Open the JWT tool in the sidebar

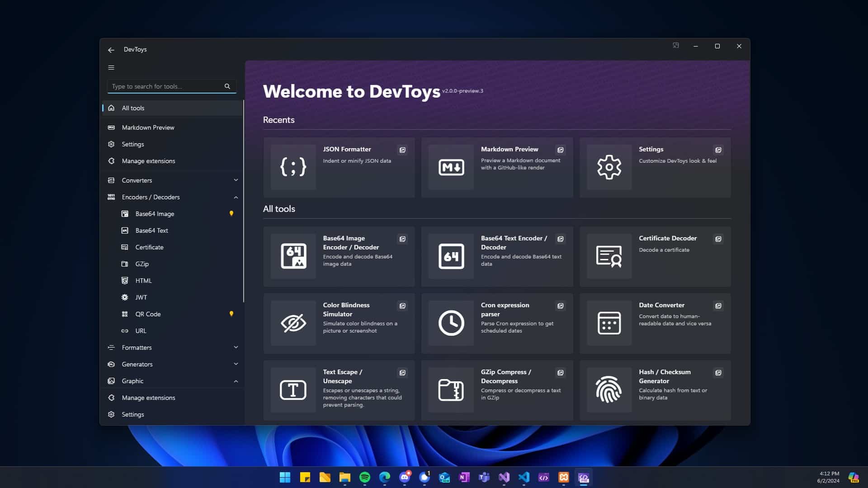pos(142,297)
